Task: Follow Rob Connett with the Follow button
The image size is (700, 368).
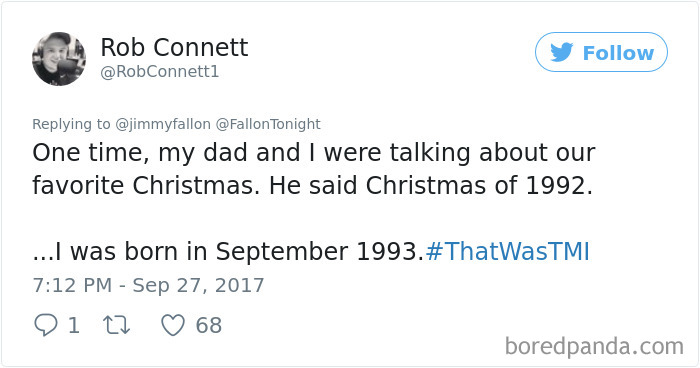Action: coord(601,52)
